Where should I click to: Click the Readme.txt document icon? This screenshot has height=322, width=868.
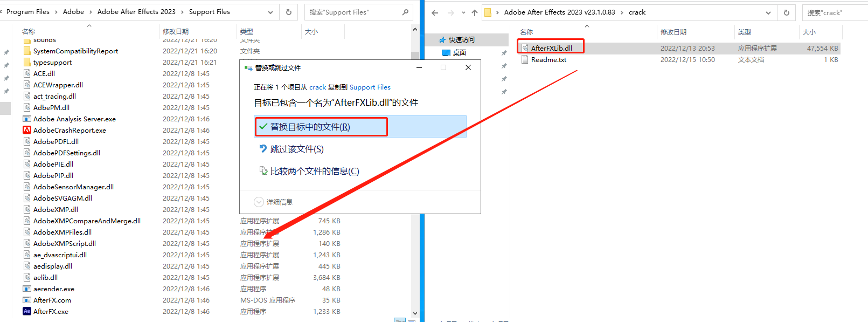525,59
